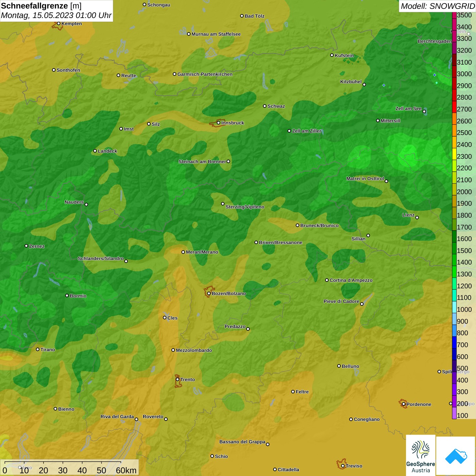Select the Landeck marker circle
Image resolution: width=476 pixels, height=476 pixels.
pyautogui.click(x=95, y=151)
